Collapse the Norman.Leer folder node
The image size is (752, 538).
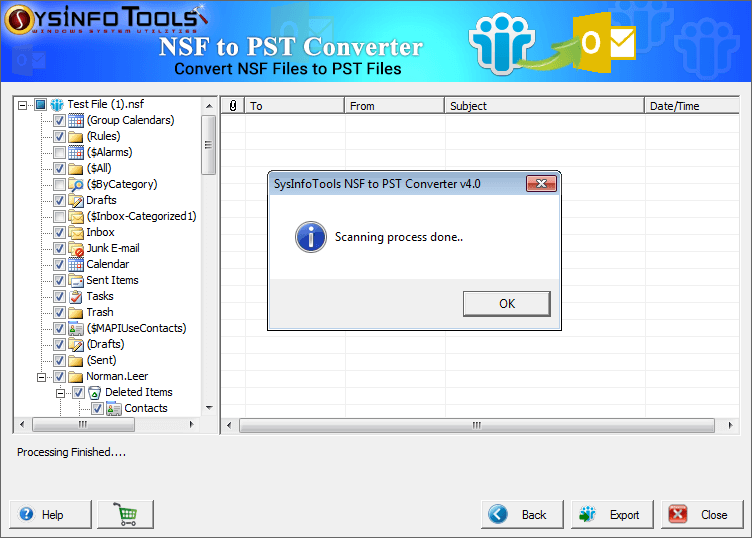coord(42,377)
